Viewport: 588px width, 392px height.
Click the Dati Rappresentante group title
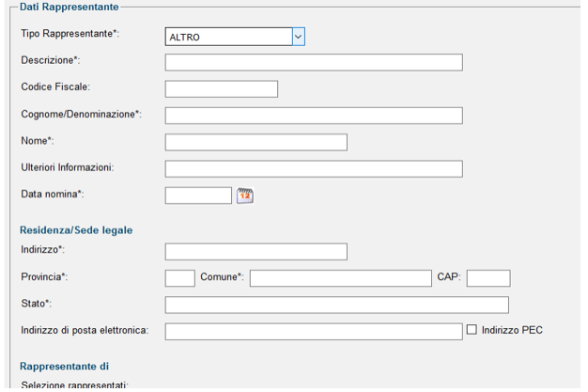point(69,7)
